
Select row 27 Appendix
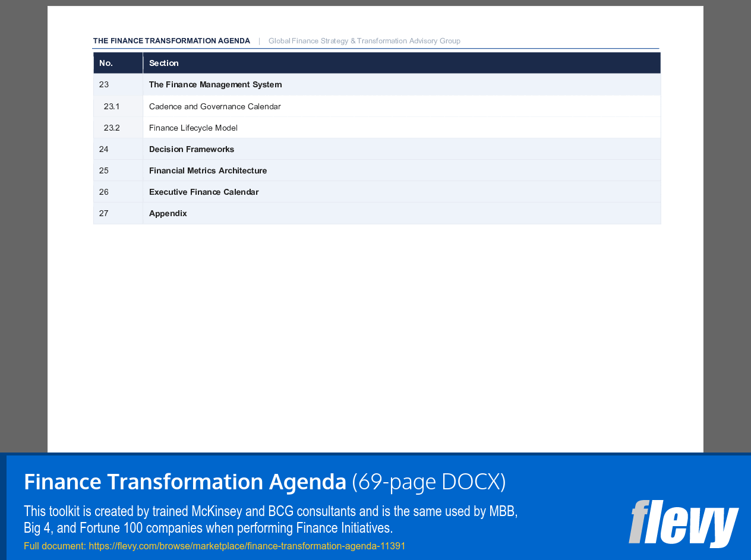click(168, 213)
